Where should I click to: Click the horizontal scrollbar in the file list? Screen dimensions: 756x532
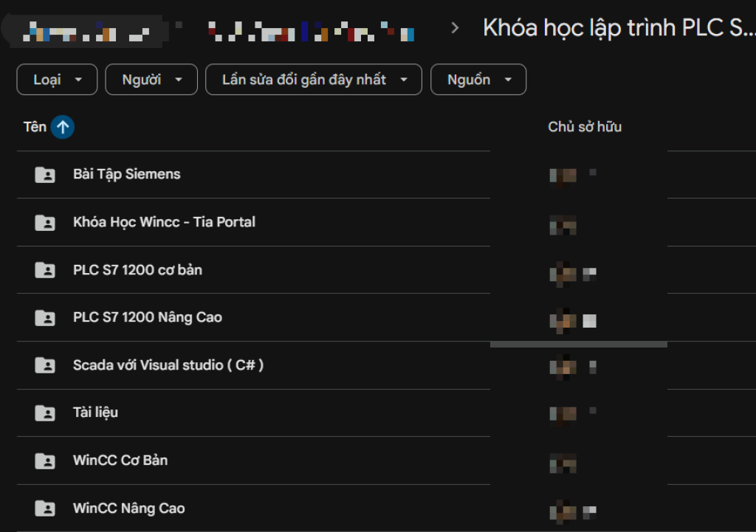tap(578, 344)
